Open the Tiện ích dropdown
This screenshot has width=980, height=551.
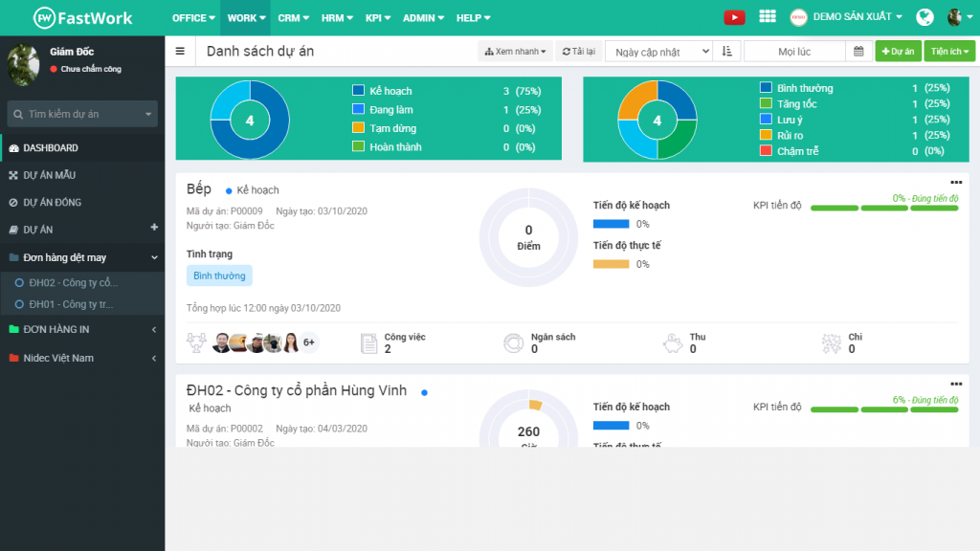(948, 52)
